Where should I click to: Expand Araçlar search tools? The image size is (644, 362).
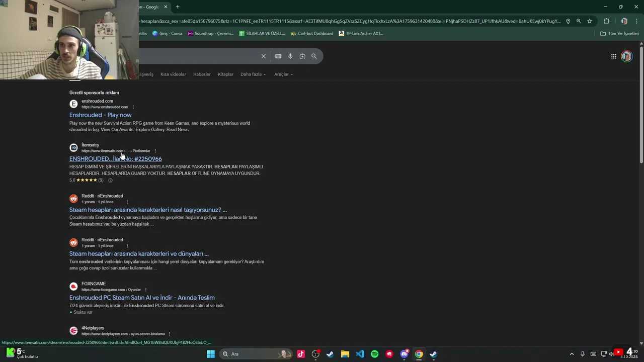point(283,74)
